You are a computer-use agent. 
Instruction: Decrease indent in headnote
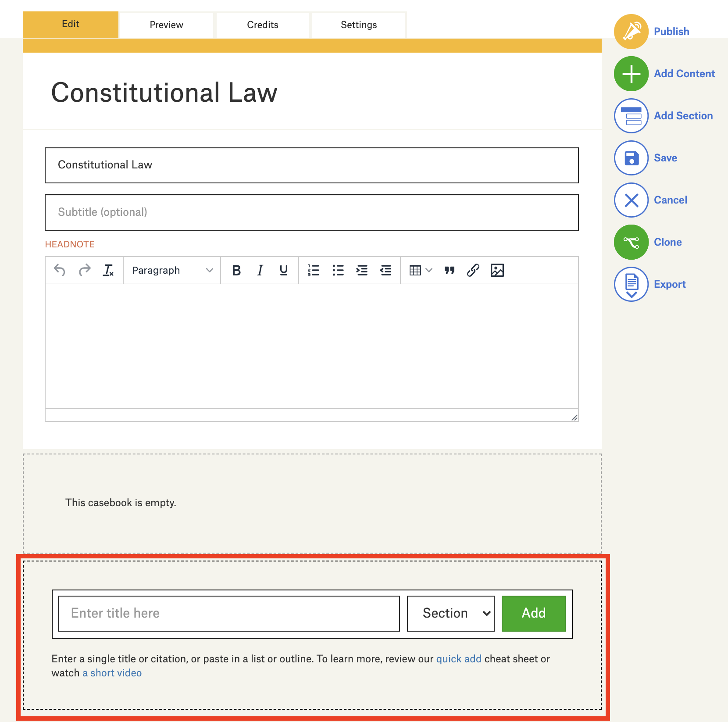coord(385,270)
